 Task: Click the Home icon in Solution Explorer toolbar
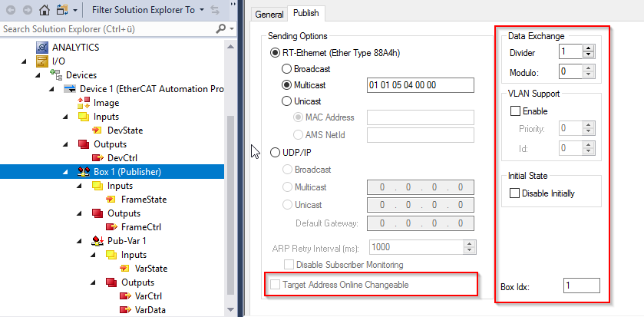tap(45, 10)
